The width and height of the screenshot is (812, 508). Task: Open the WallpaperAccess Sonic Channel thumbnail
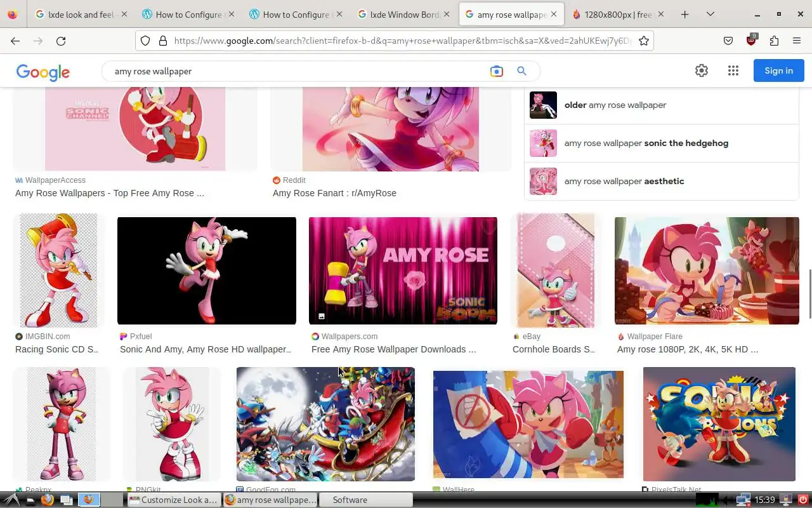click(135, 129)
